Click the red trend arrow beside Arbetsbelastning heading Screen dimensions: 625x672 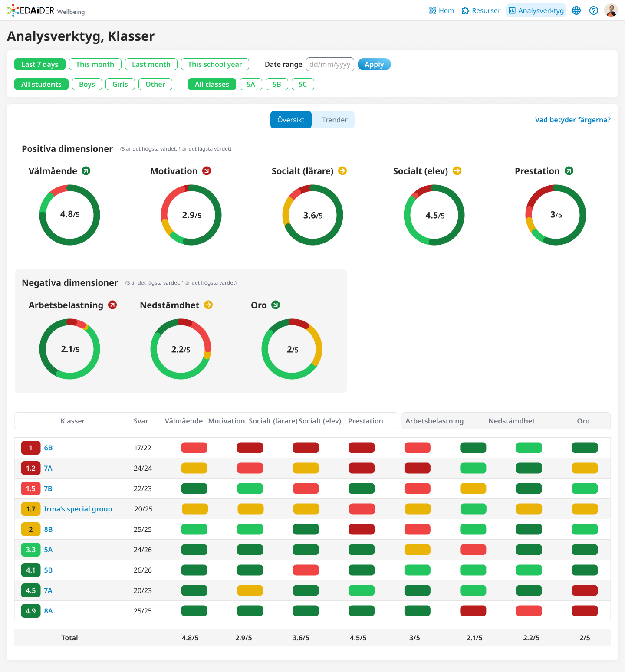tap(112, 305)
